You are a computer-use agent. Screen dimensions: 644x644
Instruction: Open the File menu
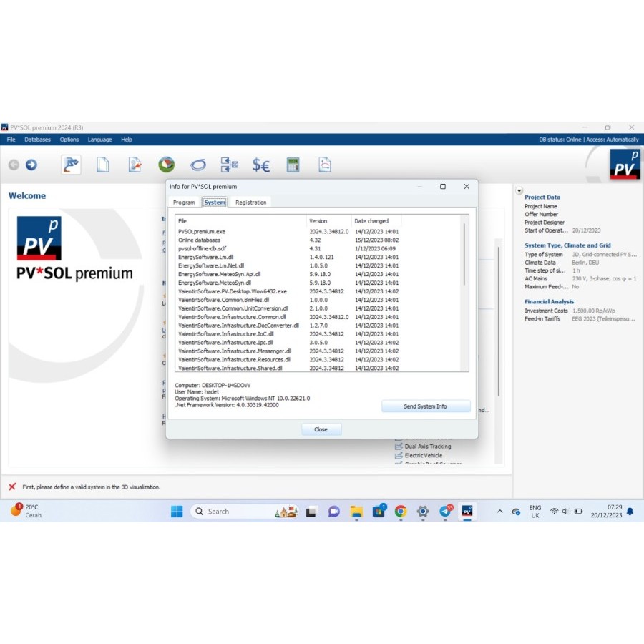click(11, 140)
